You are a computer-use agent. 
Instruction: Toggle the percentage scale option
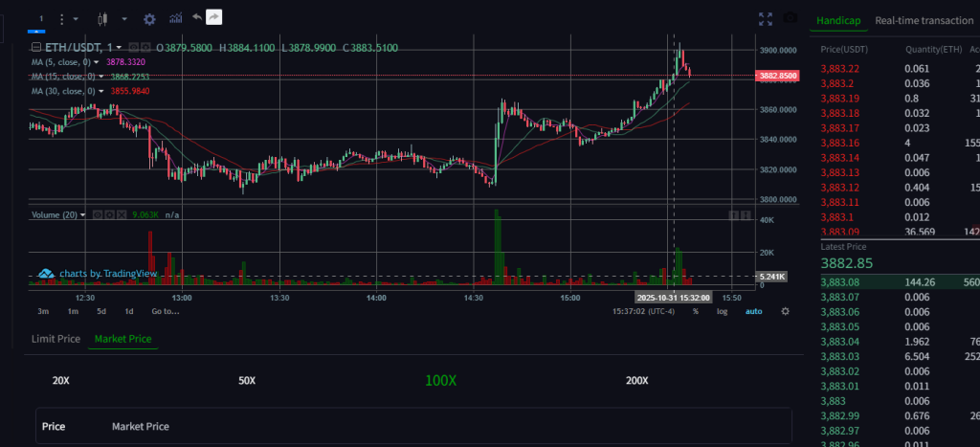(x=696, y=311)
